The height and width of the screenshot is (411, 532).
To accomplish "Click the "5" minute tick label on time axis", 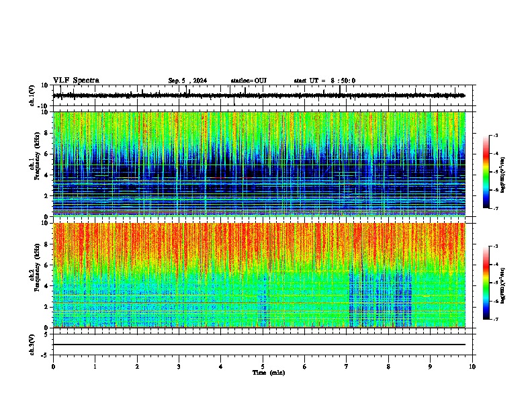I will [263, 367].
